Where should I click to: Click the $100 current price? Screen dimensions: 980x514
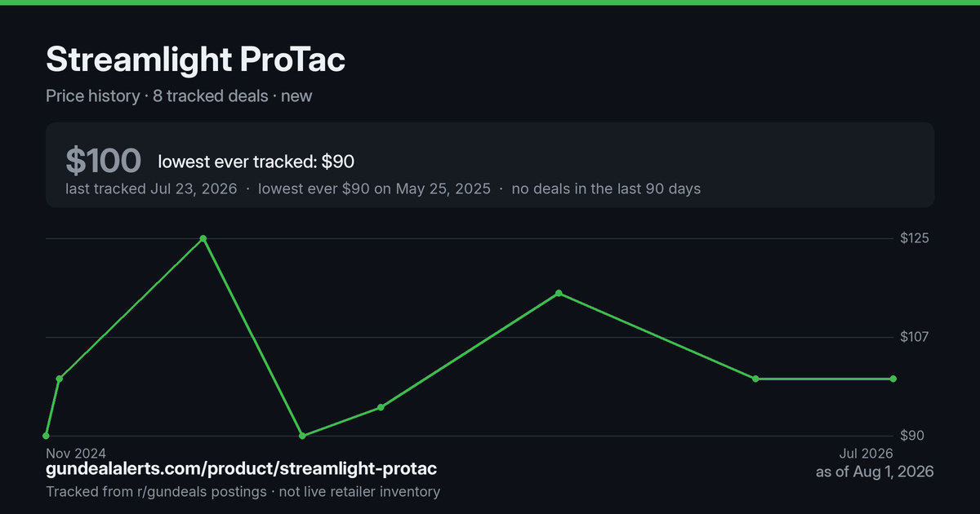(104, 162)
